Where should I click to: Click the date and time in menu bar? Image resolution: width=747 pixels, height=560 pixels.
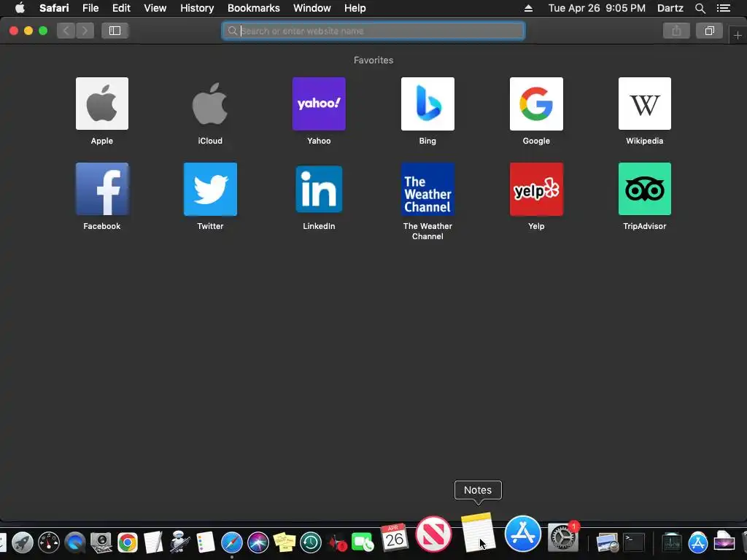[x=597, y=8]
